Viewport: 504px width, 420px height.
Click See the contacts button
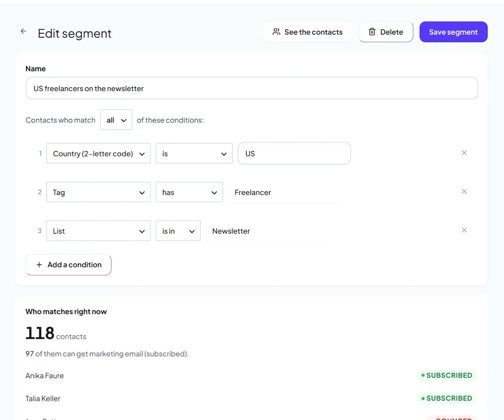pos(307,32)
